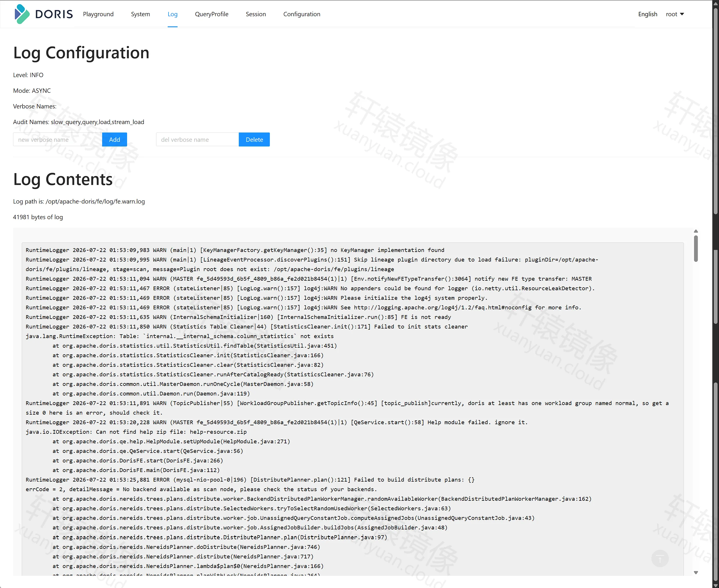
Task: Click the Doris logo icon
Action: tap(22, 14)
